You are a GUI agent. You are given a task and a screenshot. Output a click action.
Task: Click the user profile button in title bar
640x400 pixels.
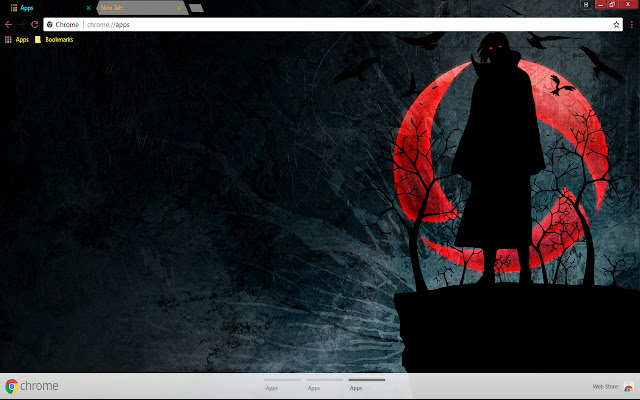pyautogui.click(x=586, y=4)
